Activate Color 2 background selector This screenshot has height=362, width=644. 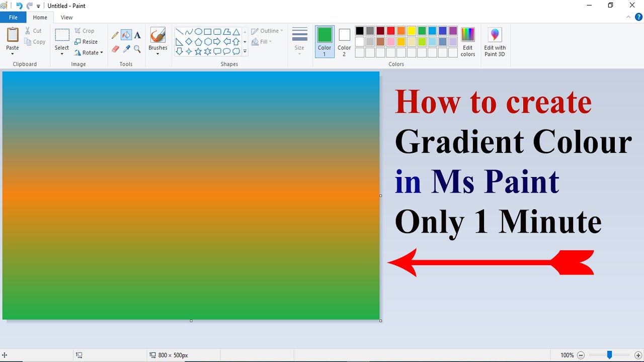click(x=344, y=42)
